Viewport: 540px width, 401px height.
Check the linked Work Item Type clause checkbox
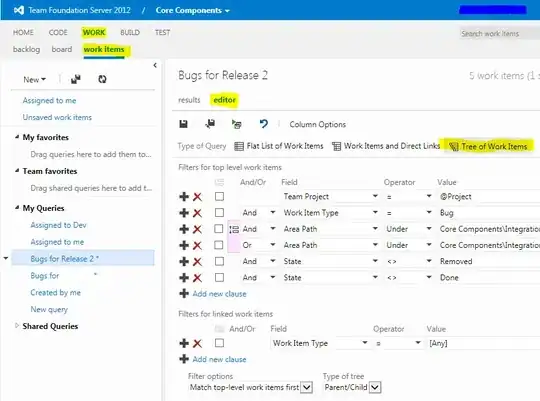click(x=219, y=343)
